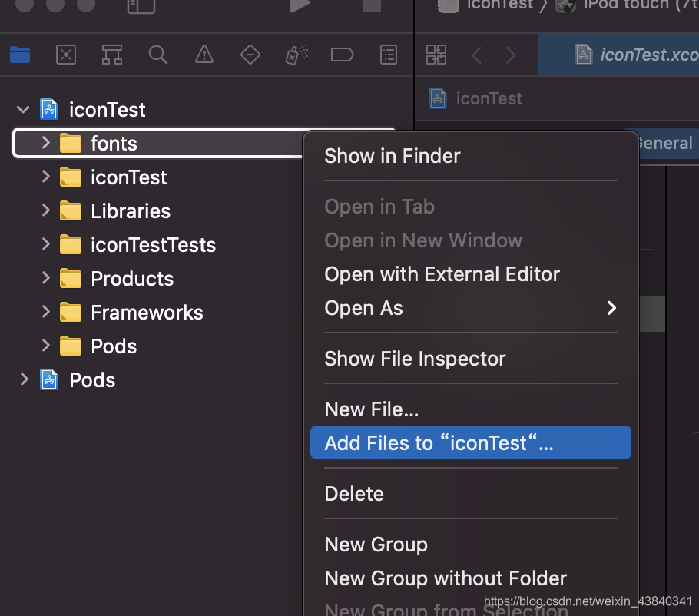Viewport: 699px width, 616px height.
Task: Show the Issue navigator warning icon
Action: 204,55
